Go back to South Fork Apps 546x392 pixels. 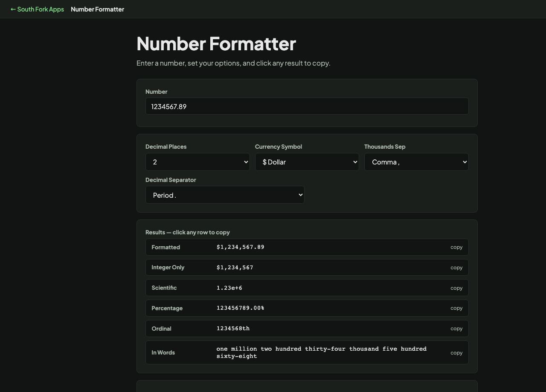pos(37,9)
